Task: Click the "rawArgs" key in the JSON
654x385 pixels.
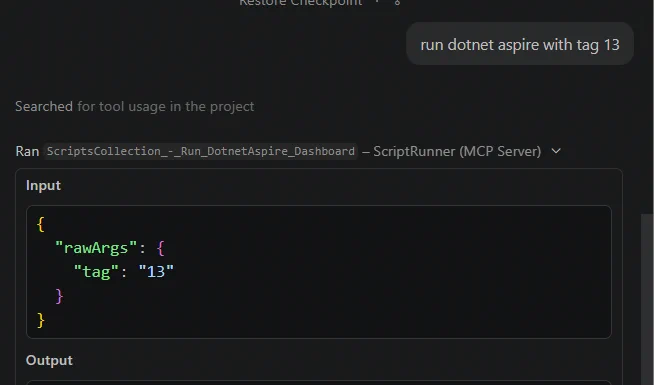Action: [x=96, y=248]
